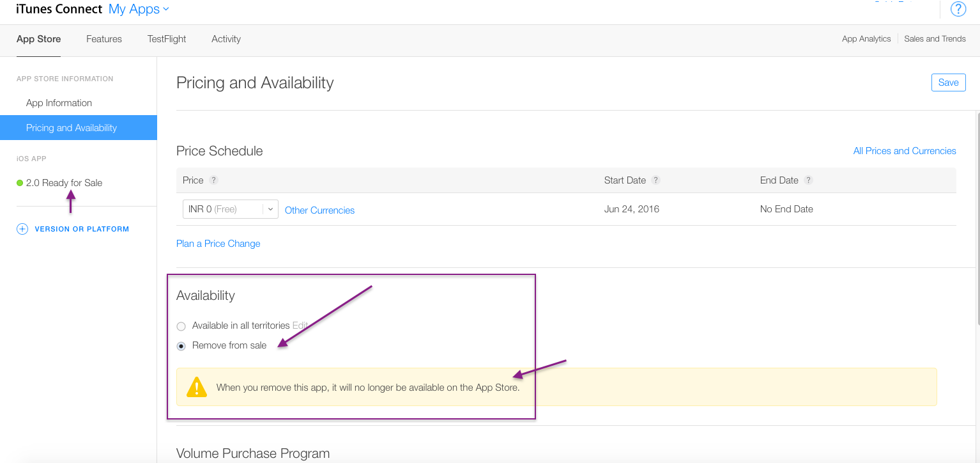This screenshot has width=980, height=463.
Task: Select Remove from sale radio button
Action: (181, 346)
